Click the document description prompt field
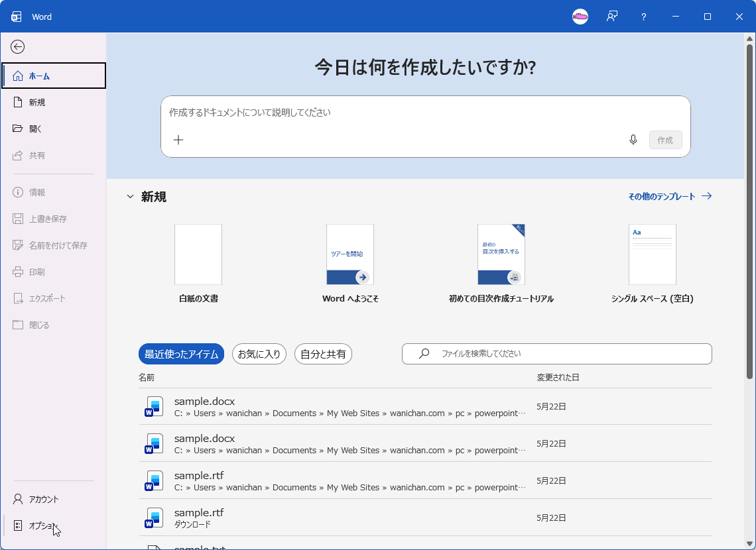 pos(426,113)
